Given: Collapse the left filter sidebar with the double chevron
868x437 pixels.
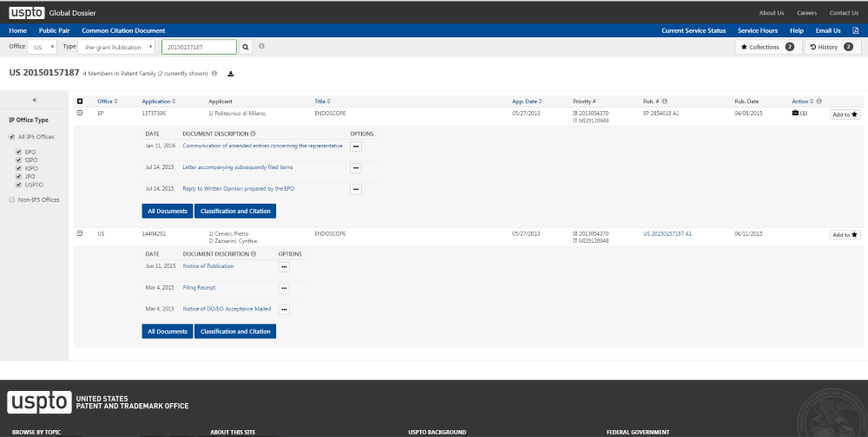Looking at the screenshot, I should click(34, 100).
